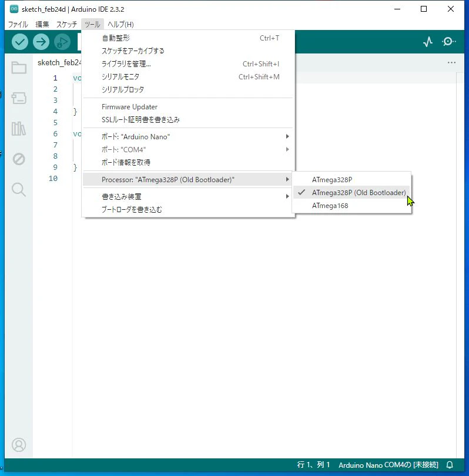Choose スケッチをアーカイブする
Viewport: 469px width, 476px height.
[188, 51]
